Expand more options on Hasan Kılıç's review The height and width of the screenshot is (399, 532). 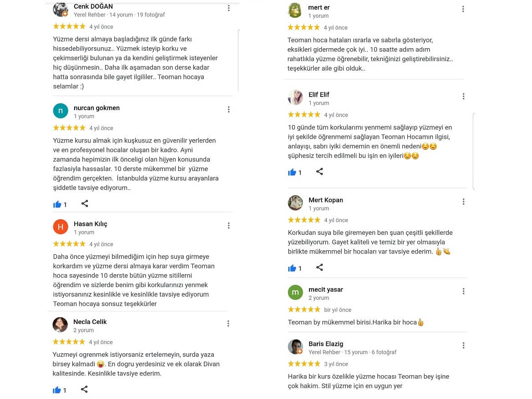click(228, 225)
